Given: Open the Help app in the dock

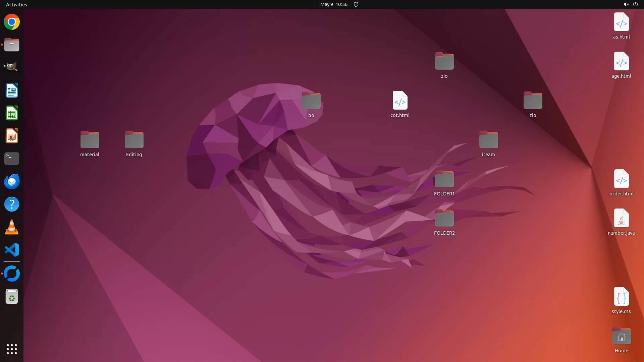Looking at the screenshot, I should [12, 204].
